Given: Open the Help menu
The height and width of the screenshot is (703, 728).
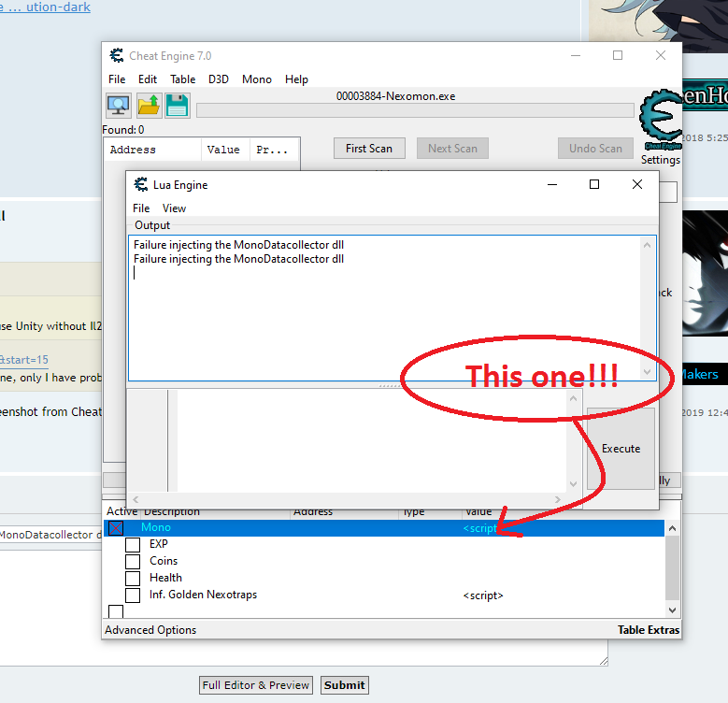Looking at the screenshot, I should coord(296,79).
